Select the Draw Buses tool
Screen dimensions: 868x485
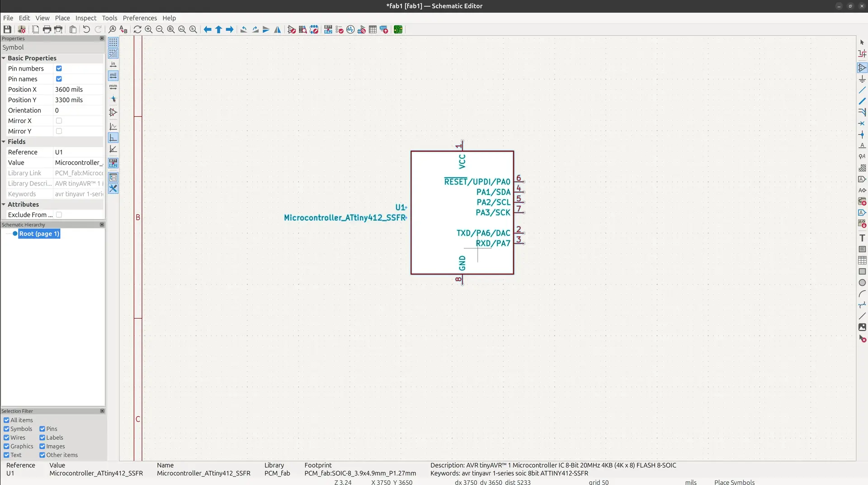tap(862, 101)
